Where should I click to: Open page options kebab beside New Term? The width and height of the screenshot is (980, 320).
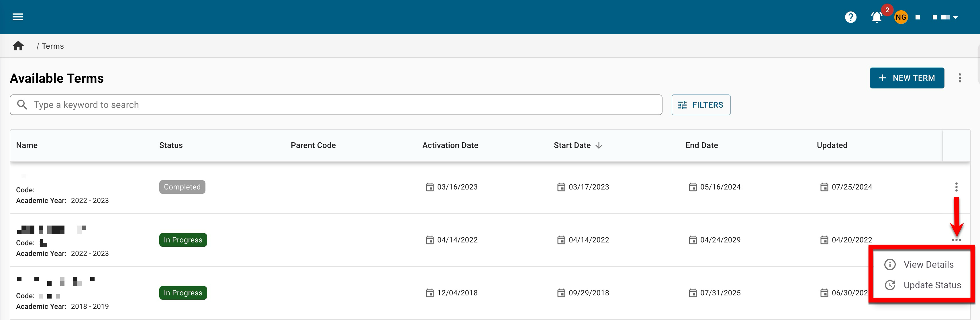(x=960, y=78)
